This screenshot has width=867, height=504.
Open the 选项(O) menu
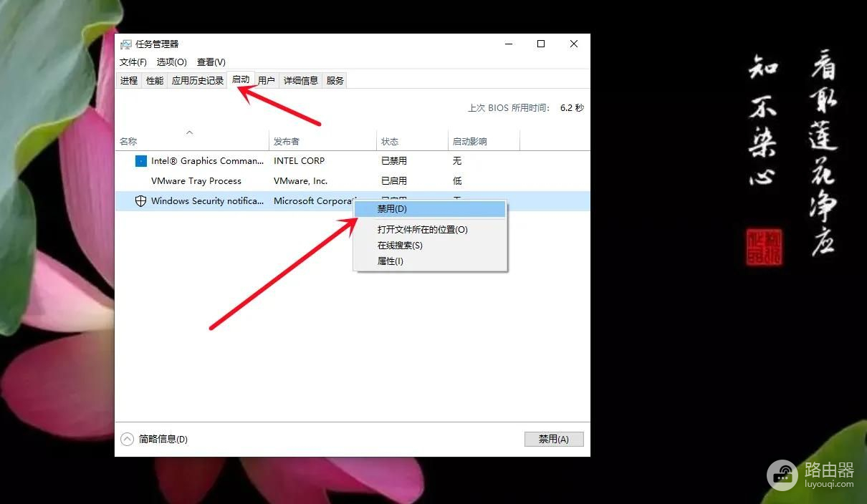click(172, 62)
